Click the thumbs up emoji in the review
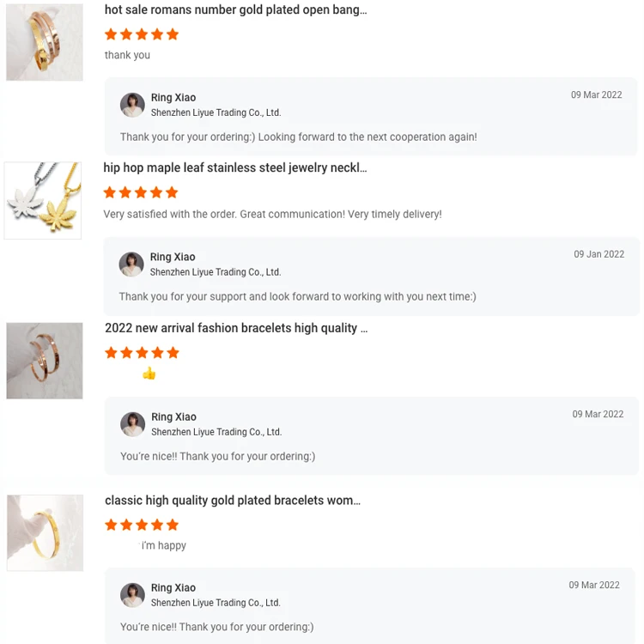Viewport: 644px width, 644px height. point(149,374)
